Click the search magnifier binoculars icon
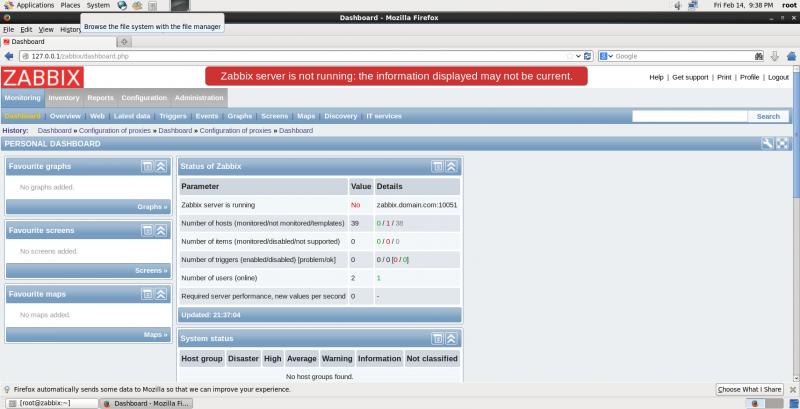Viewport: 800px width, 409px height. click(759, 56)
